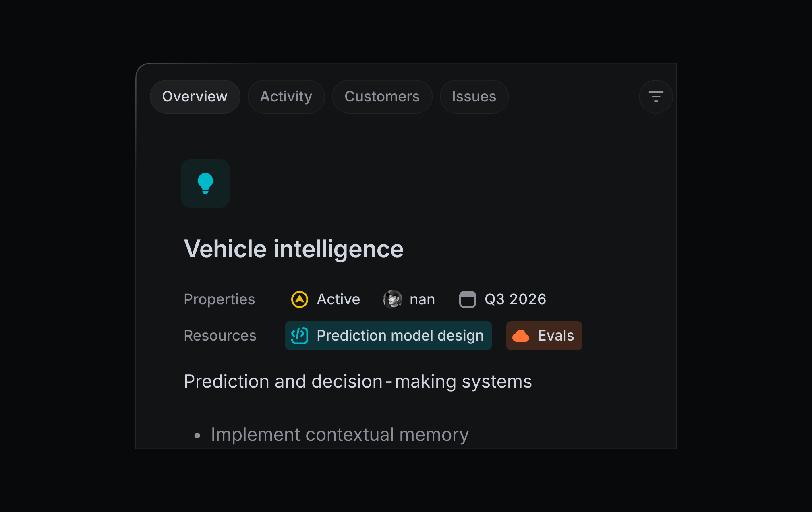
Task: Click the lightbulb project icon
Action: [205, 184]
